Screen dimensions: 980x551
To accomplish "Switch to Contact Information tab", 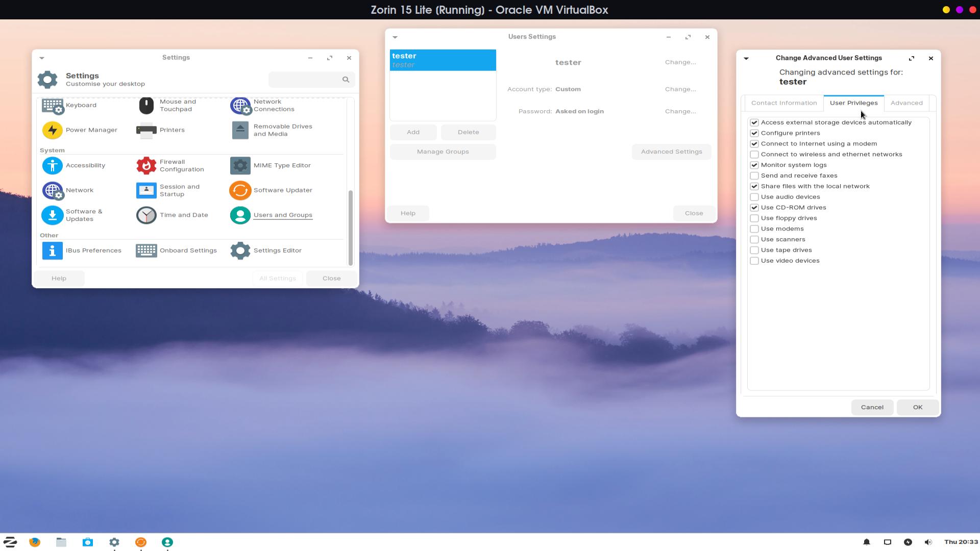I will [783, 103].
